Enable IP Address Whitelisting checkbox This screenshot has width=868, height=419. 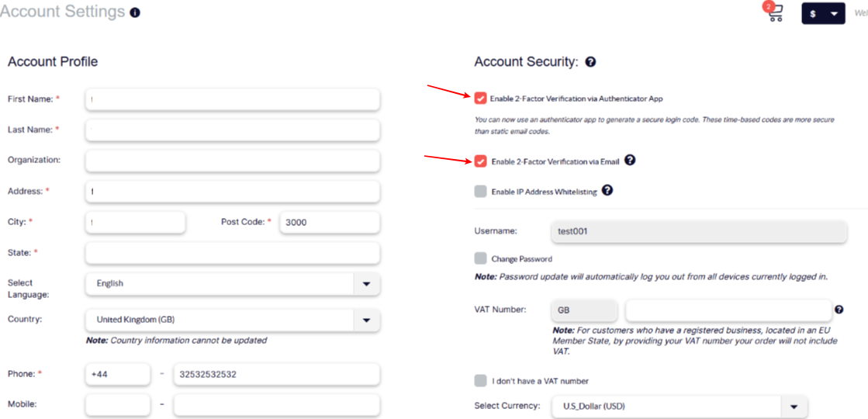(480, 192)
